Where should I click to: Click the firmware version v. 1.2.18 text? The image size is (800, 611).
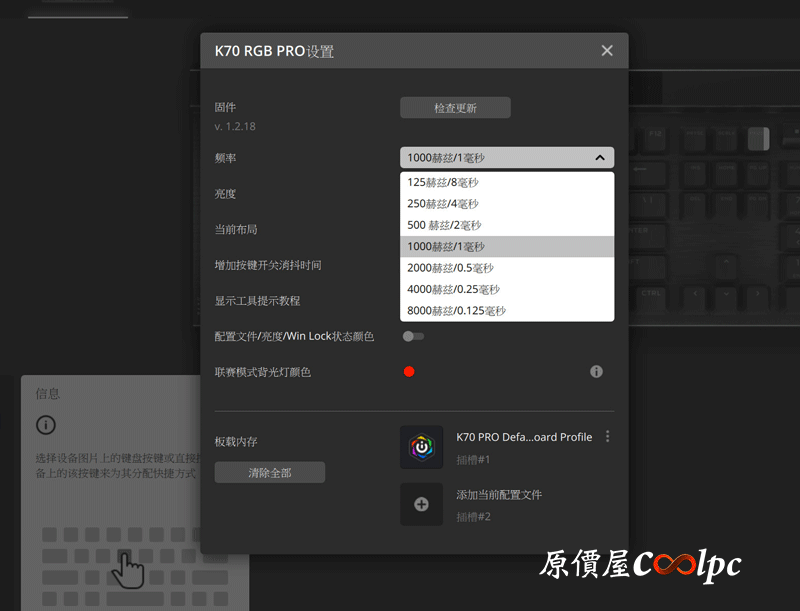(235, 126)
